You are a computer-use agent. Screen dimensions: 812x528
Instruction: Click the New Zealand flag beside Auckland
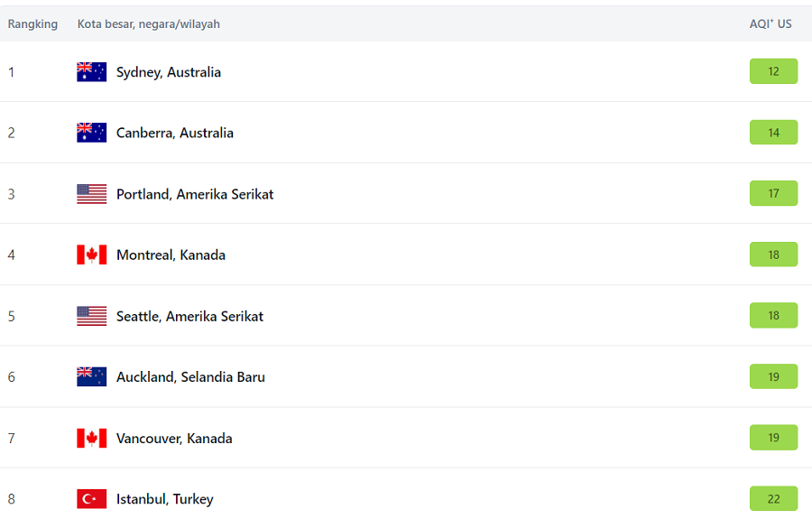click(92, 376)
